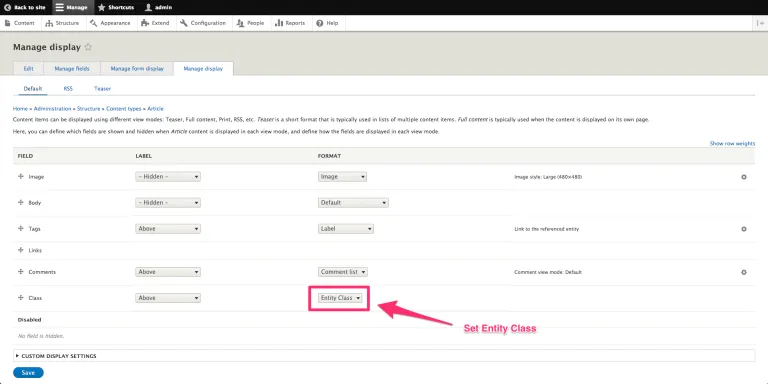This screenshot has width=768, height=384.
Task: Open the People menu
Action: click(250, 23)
